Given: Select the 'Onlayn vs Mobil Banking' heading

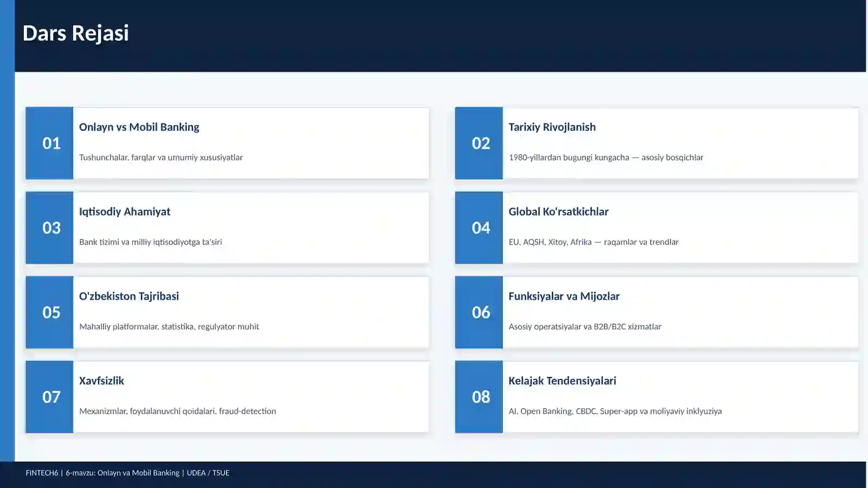Looking at the screenshot, I should point(139,127).
